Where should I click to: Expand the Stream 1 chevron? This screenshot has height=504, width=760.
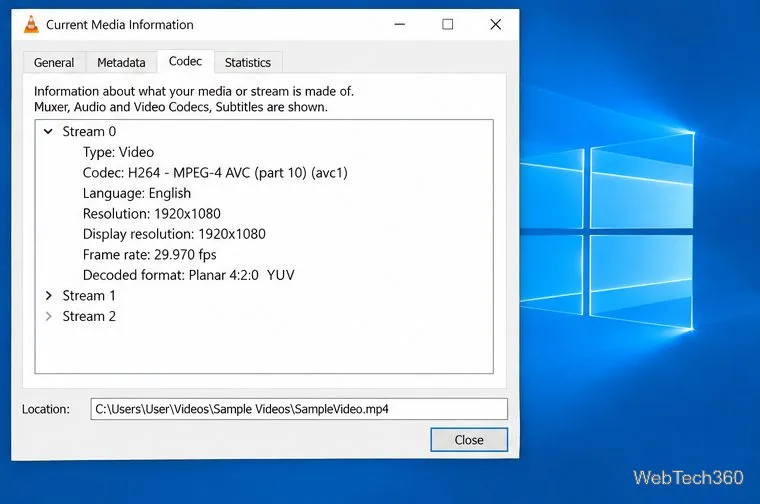click(48, 296)
